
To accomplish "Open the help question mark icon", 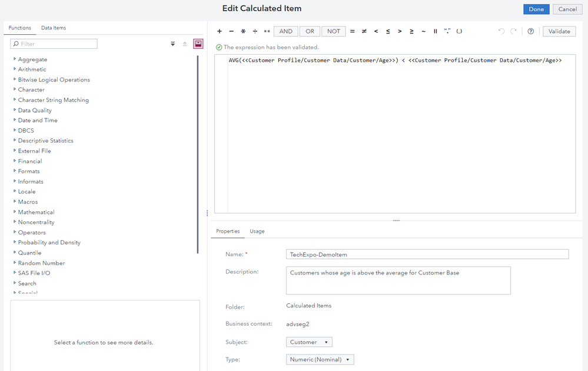I will (x=531, y=32).
